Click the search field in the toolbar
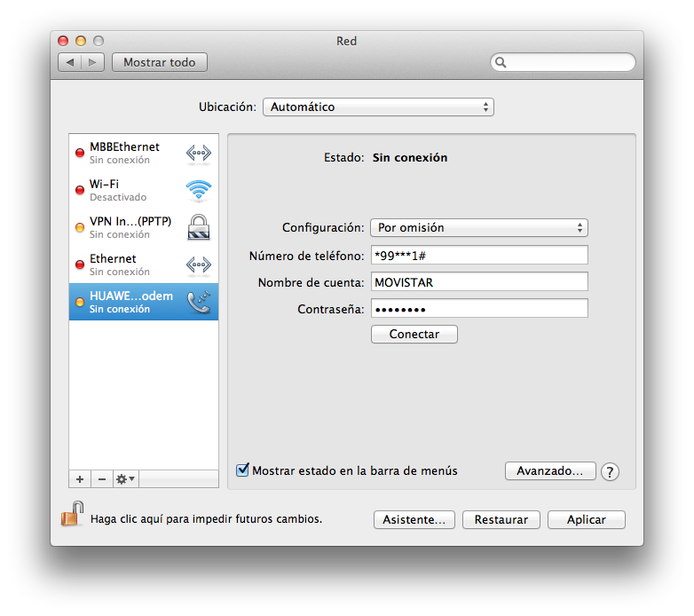Screen dimensions: 694x616 pyautogui.click(x=563, y=62)
